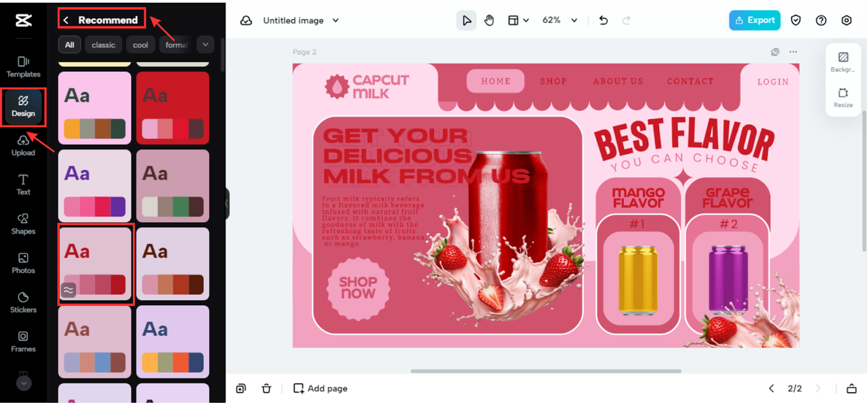868x403 pixels.
Task: Click the undo arrow
Action: tap(603, 20)
